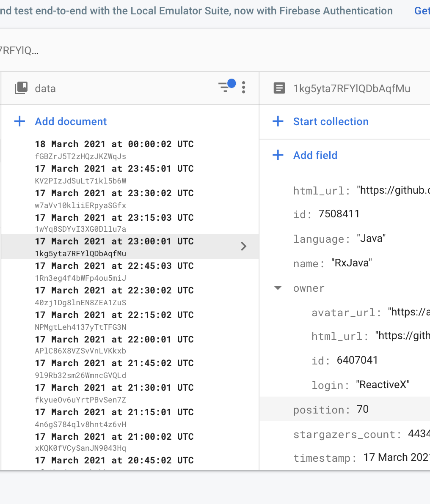Click the truncated breadcrumb 7RFYlQ...

tap(19, 50)
